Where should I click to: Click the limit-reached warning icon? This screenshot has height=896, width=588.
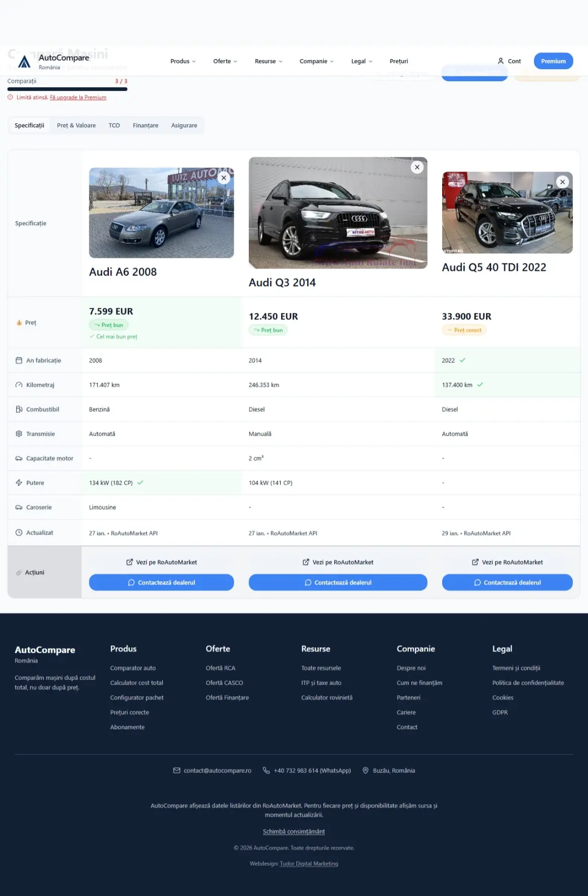pos(10,97)
